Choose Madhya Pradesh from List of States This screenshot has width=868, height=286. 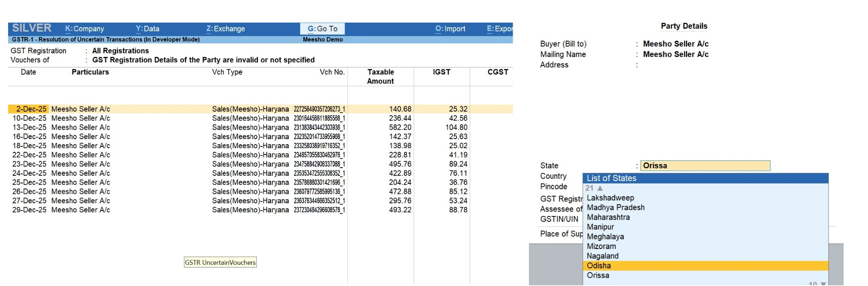pyautogui.click(x=705, y=207)
